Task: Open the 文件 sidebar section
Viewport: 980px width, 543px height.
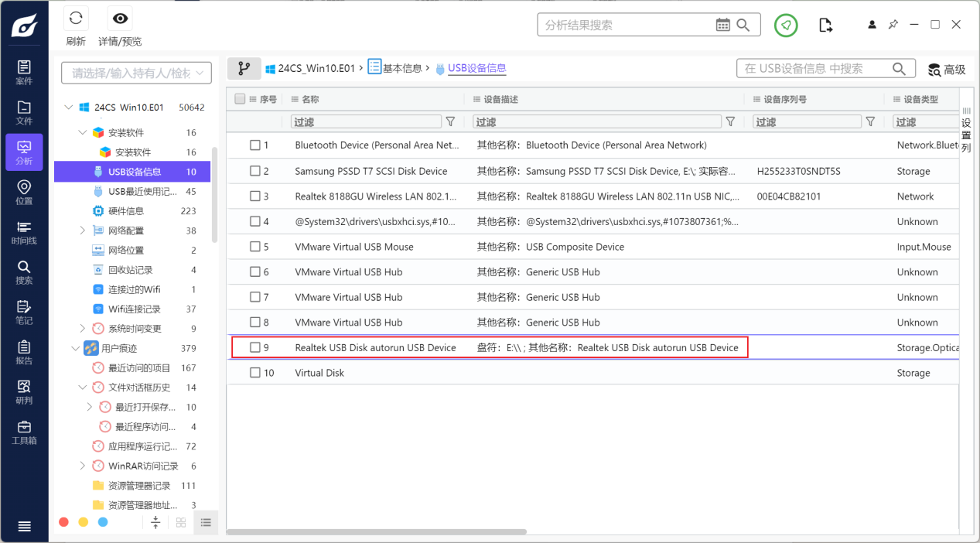Action: pyautogui.click(x=24, y=113)
